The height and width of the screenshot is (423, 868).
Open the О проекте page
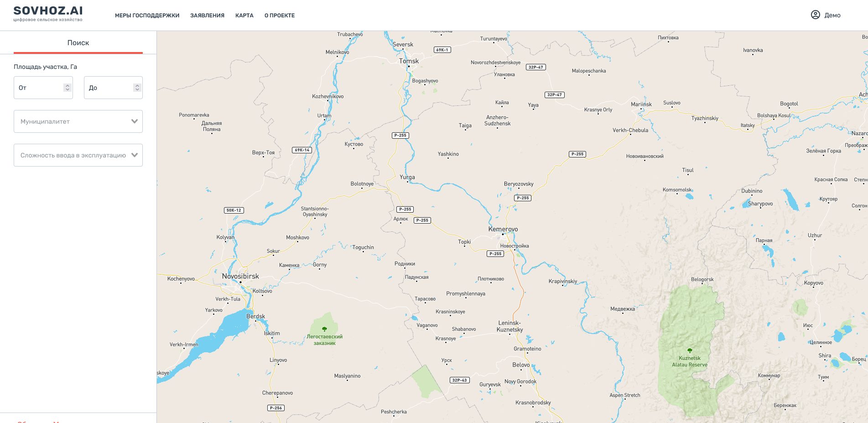[x=279, y=16]
